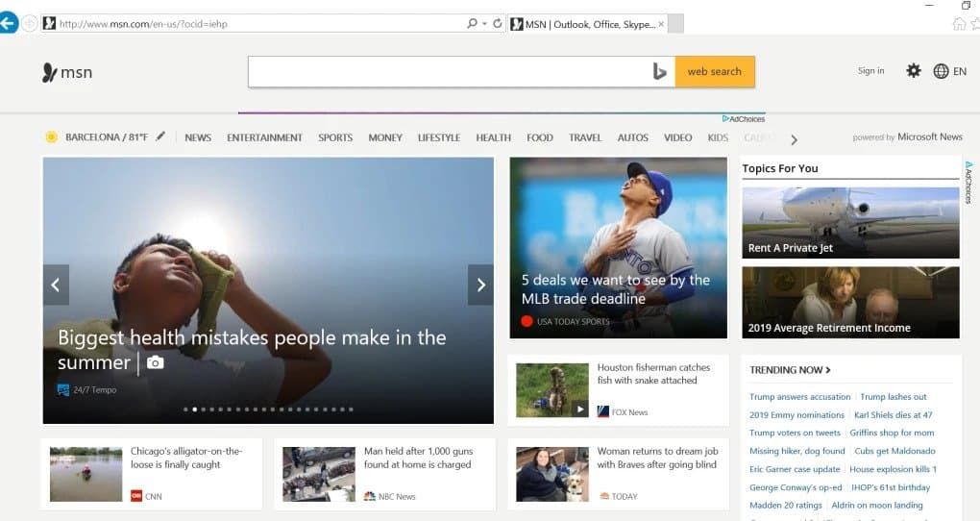Select the first carousel pagination dot

(185, 409)
